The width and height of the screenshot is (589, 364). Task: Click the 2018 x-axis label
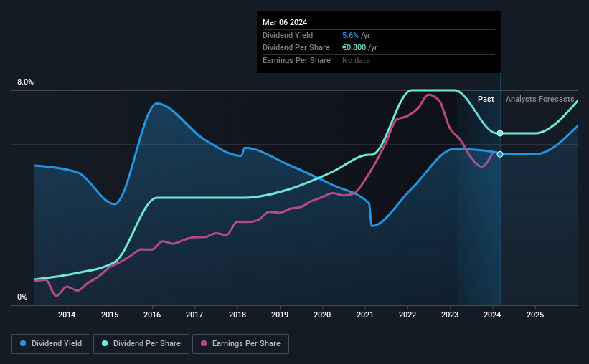[237, 315]
